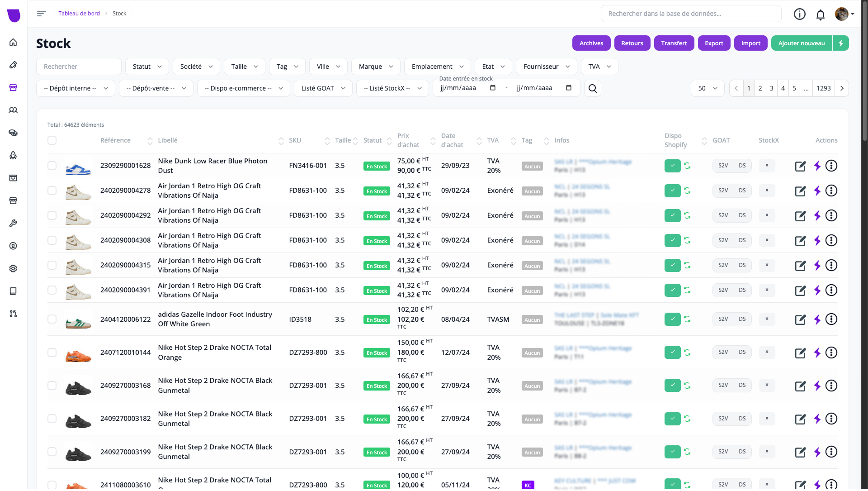The image size is (868, 491).
Task: Toggle Shopify availability for row 2402090004391
Action: (x=672, y=290)
